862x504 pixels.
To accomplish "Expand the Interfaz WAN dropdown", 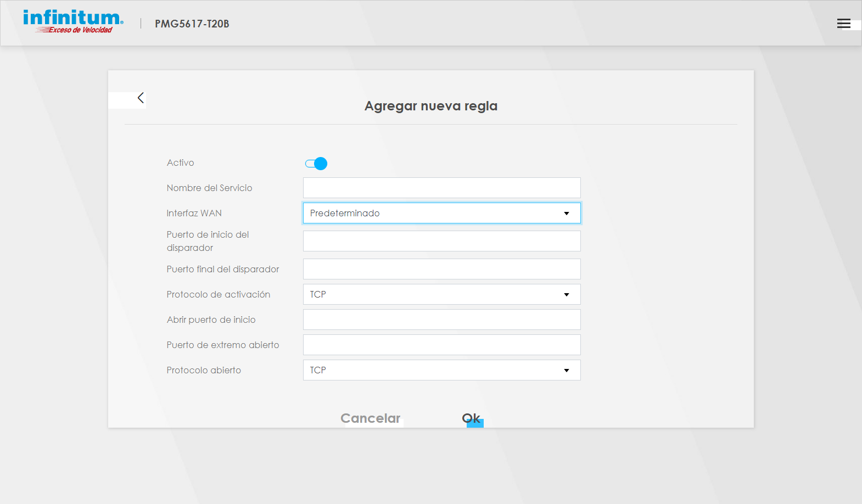I will click(441, 213).
